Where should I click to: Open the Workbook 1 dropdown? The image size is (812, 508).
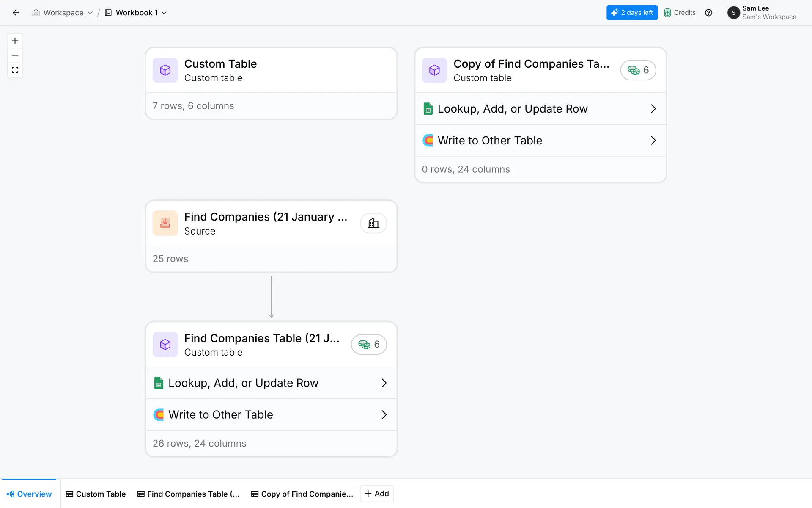pos(136,13)
